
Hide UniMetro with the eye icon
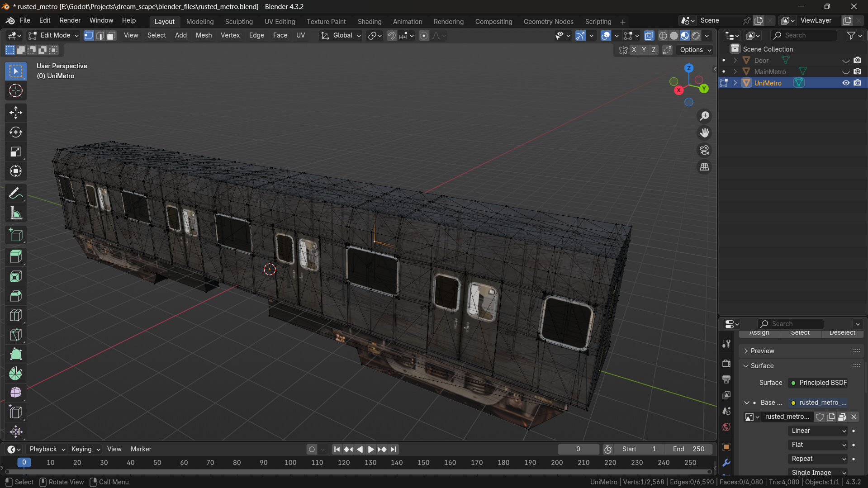[x=845, y=83]
